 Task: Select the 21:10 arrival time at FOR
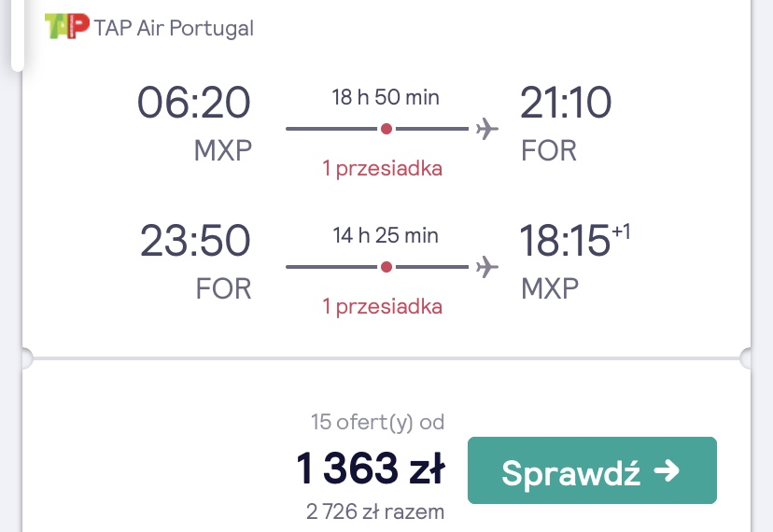[566, 103]
